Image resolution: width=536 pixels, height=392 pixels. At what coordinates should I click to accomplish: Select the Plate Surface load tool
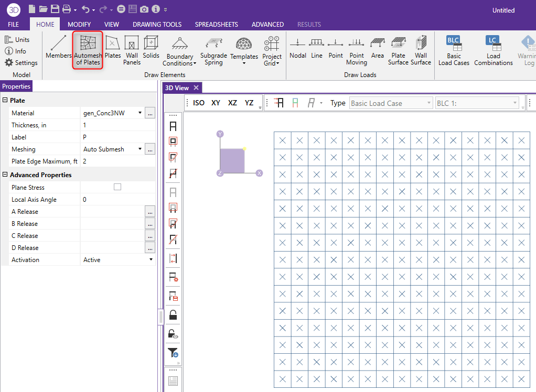coord(398,50)
